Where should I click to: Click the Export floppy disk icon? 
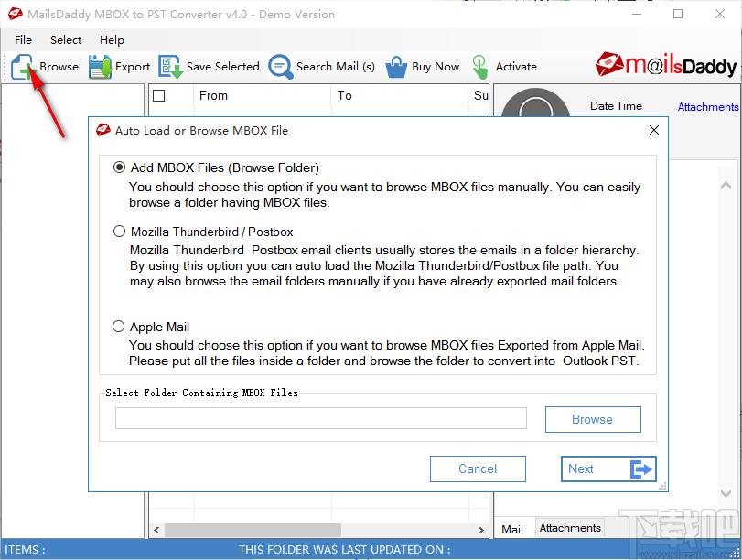(x=100, y=66)
